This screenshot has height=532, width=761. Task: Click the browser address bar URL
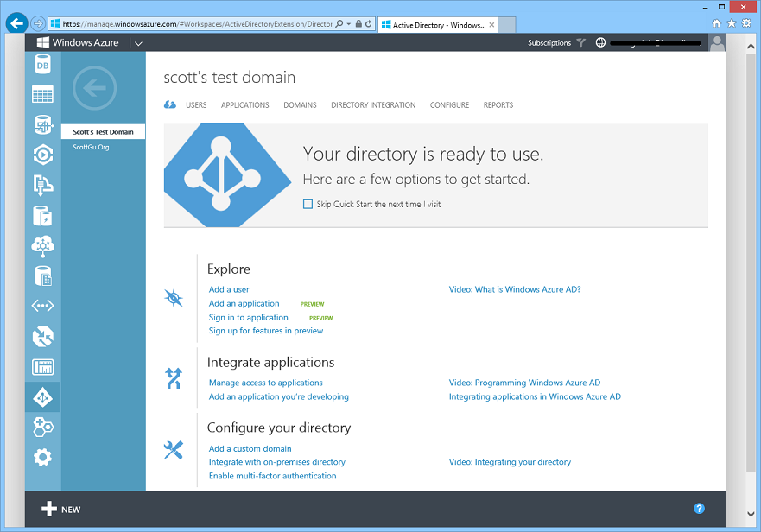pos(197,24)
